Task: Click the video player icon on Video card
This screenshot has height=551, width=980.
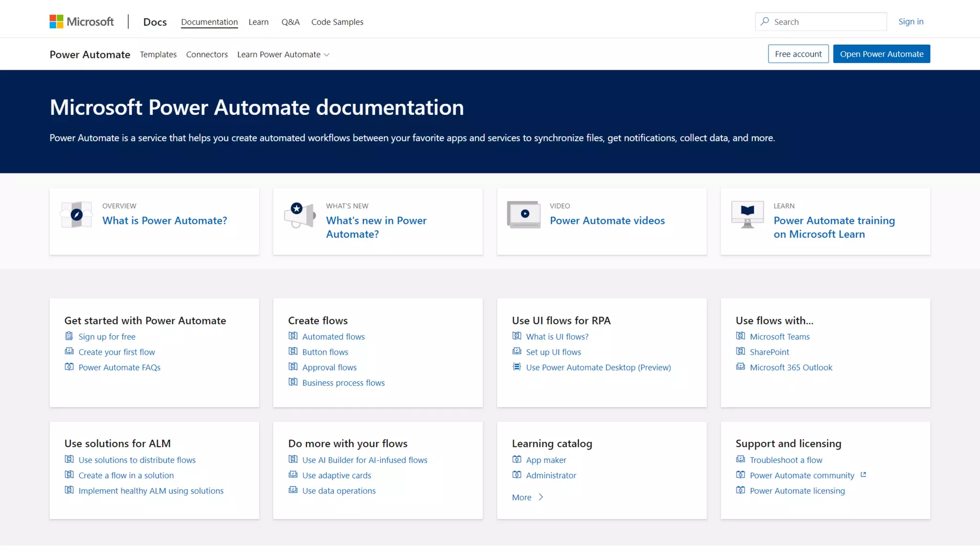Action: [x=524, y=214]
